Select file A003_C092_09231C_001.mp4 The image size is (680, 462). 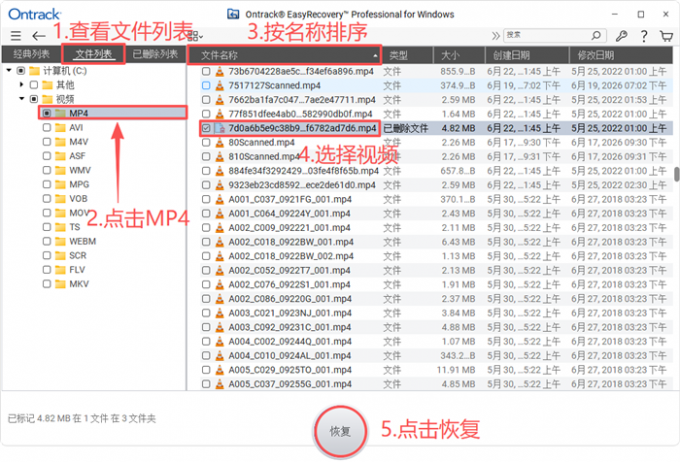pos(290,327)
